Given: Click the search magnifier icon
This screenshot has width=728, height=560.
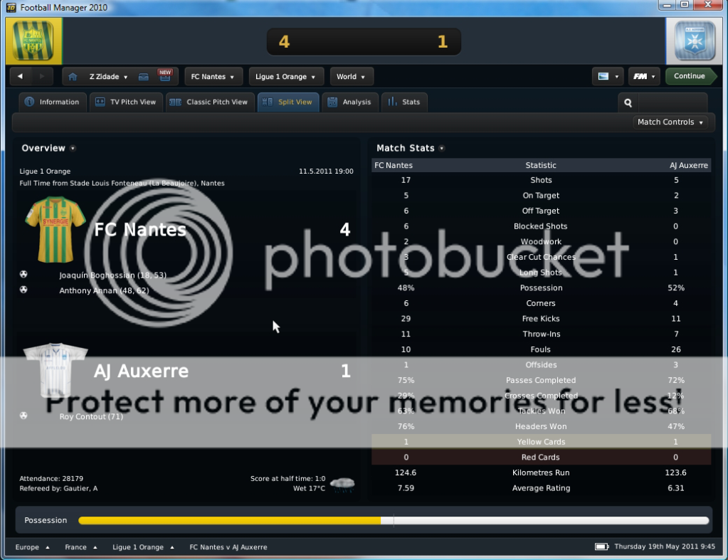Looking at the screenshot, I should coord(628,102).
